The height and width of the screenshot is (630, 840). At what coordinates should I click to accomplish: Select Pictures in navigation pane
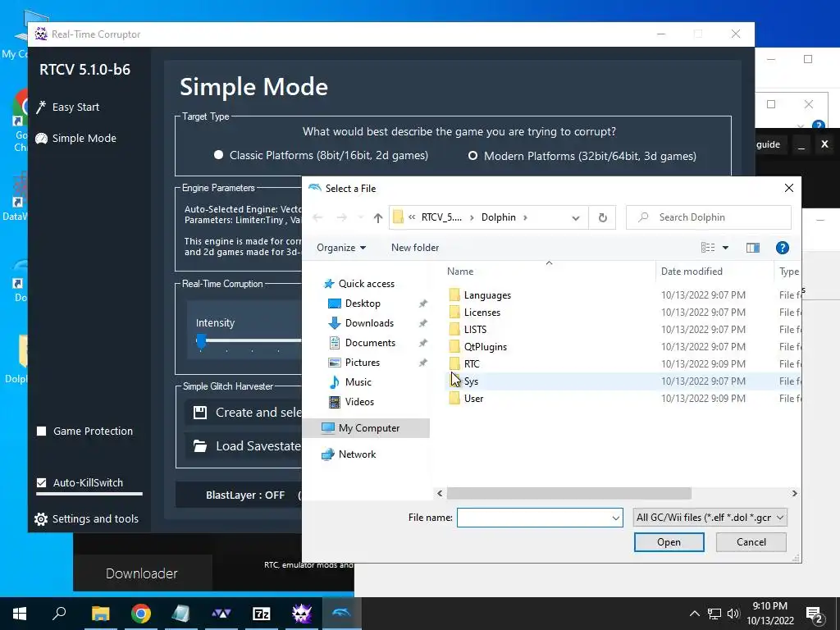pyautogui.click(x=362, y=363)
